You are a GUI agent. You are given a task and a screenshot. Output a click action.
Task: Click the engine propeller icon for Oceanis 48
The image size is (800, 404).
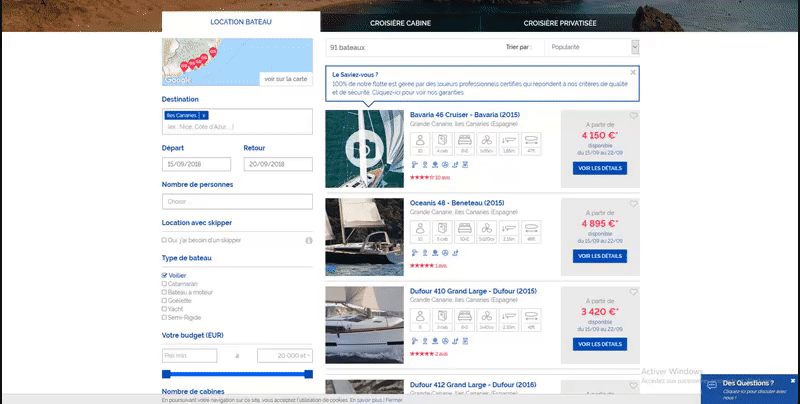tap(487, 232)
